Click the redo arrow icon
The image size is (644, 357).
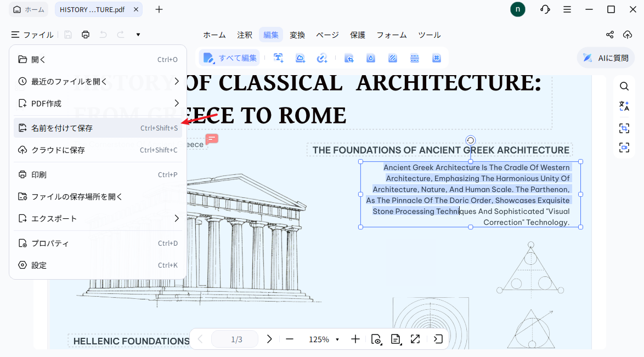(x=120, y=35)
